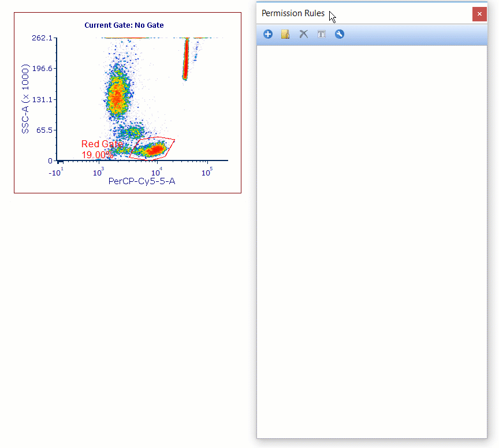Viewport: 499px width, 448px height.
Task: Click the gray X delete rule icon
Action: tap(303, 35)
